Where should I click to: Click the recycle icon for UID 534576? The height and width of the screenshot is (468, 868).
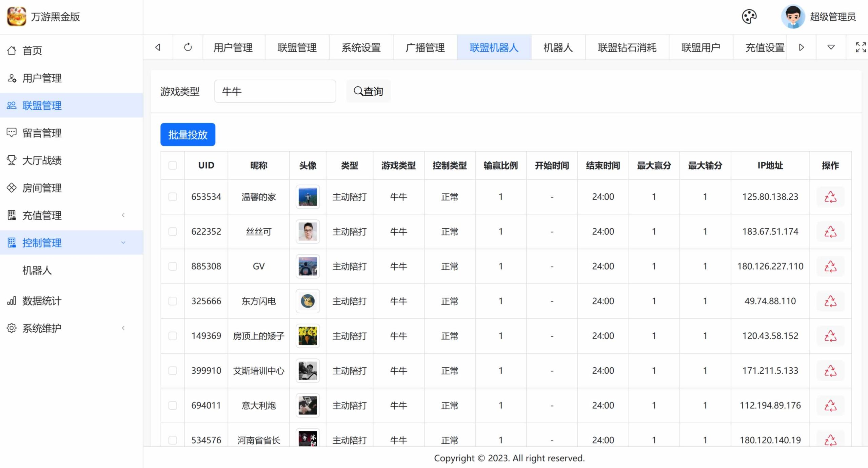coord(830,440)
